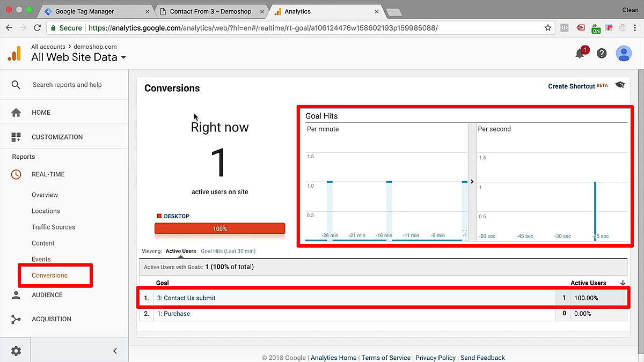644x362 pixels.
Task: Sort by the Active Users column header
Action: click(x=588, y=283)
